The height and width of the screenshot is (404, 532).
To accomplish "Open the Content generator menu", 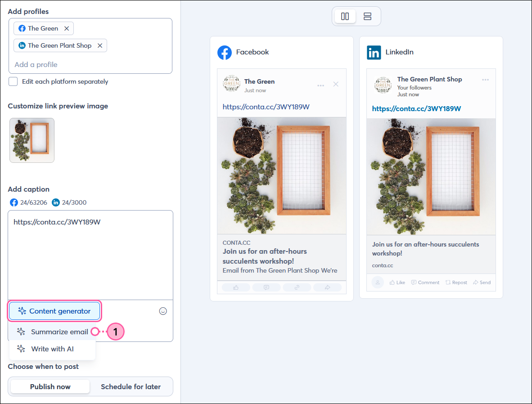I will pos(54,311).
